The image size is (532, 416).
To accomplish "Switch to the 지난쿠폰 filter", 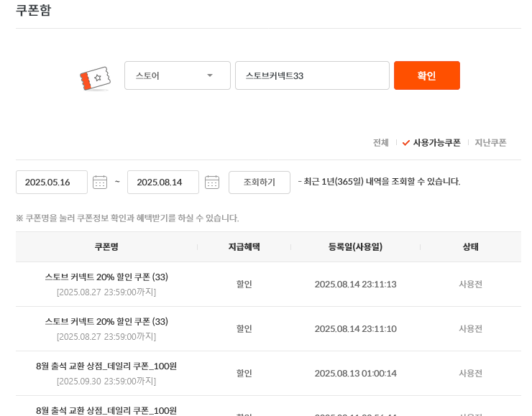I will [490, 143].
